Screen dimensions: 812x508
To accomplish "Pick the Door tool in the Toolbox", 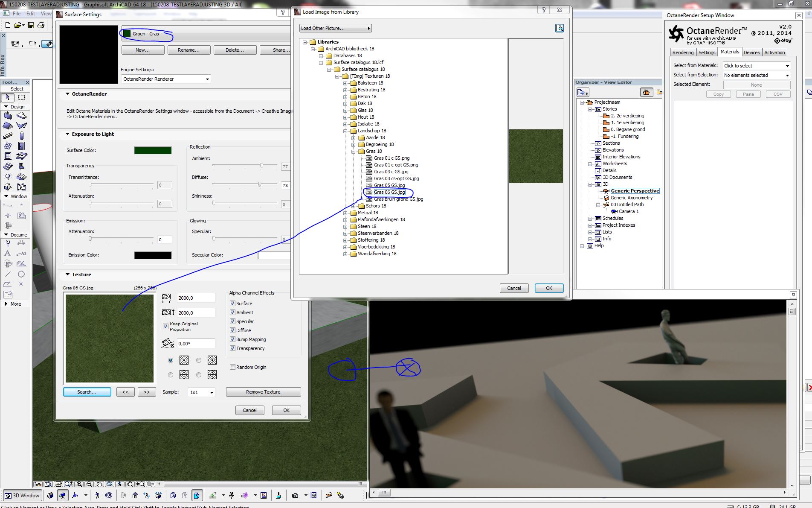I will click(x=21, y=146).
